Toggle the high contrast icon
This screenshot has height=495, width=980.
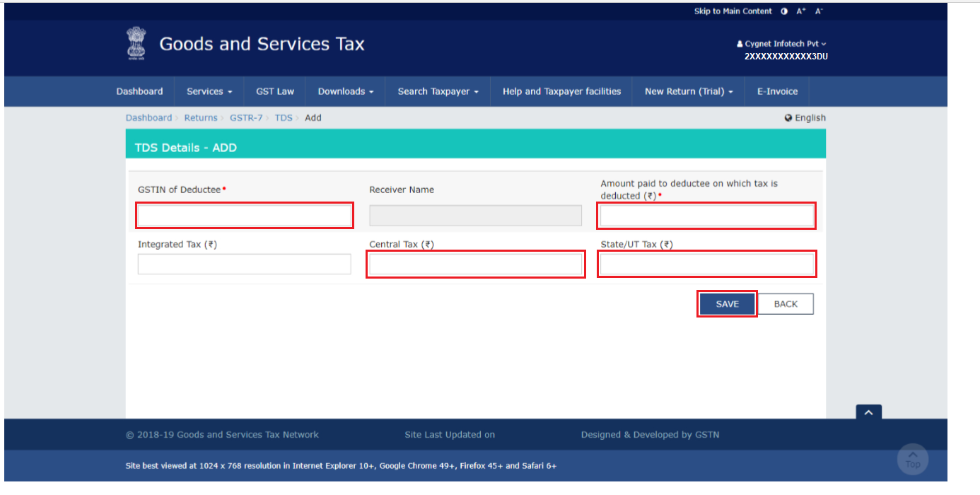tap(784, 11)
